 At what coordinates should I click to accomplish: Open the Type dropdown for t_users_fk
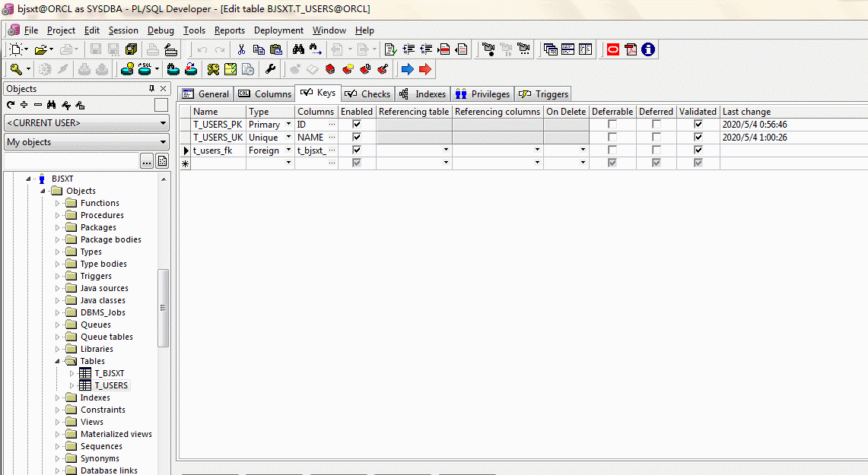pyautogui.click(x=288, y=150)
